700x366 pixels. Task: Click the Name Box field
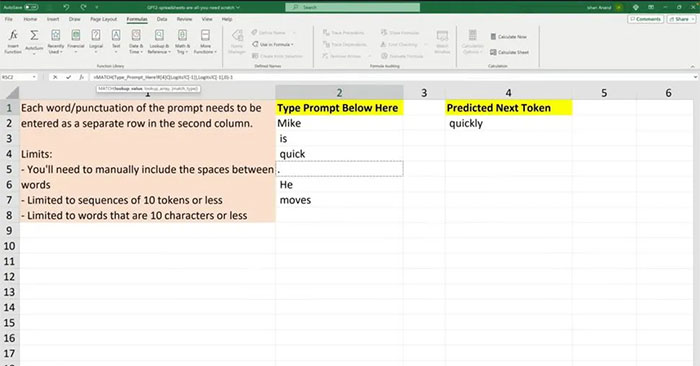[15, 77]
